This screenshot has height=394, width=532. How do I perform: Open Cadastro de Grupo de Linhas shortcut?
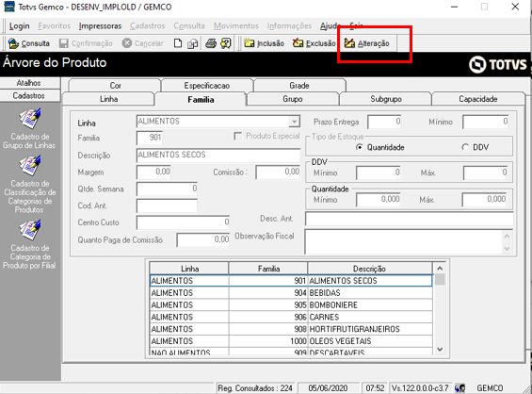[29, 129]
